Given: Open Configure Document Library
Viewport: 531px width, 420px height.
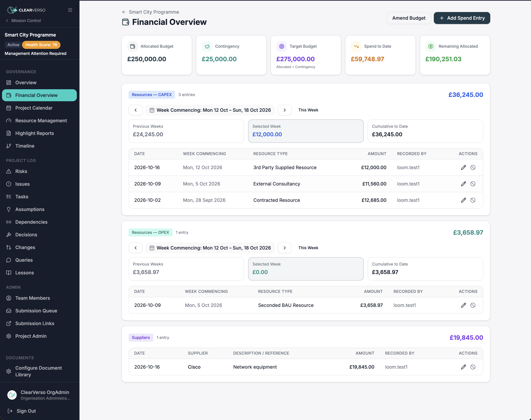Looking at the screenshot, I should (39, 371).
